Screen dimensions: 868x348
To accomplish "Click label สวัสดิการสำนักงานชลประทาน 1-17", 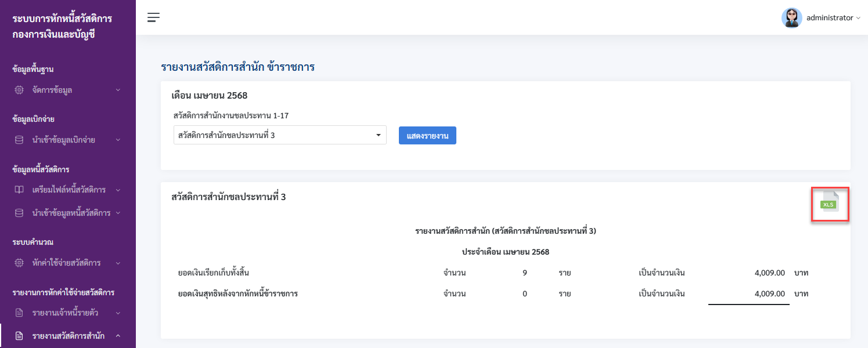I will (x=231, y=115).
